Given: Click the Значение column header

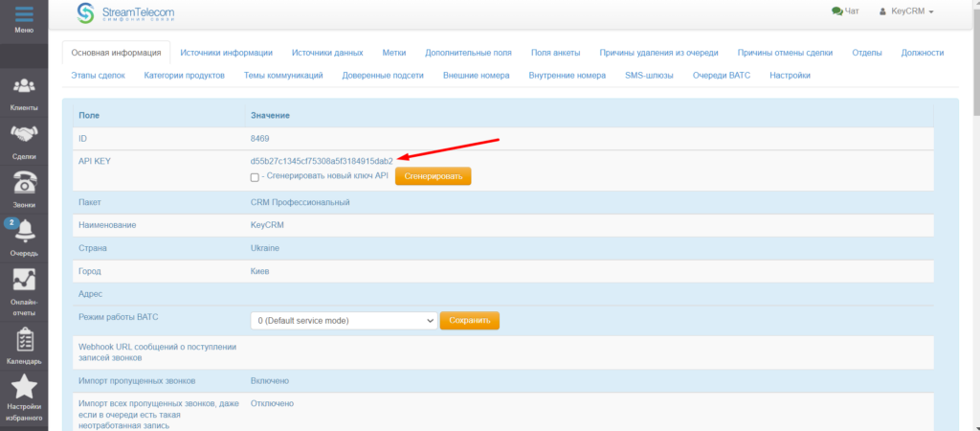Looking at the screenshot, I should pyautogui.click(x=269, y=116).
